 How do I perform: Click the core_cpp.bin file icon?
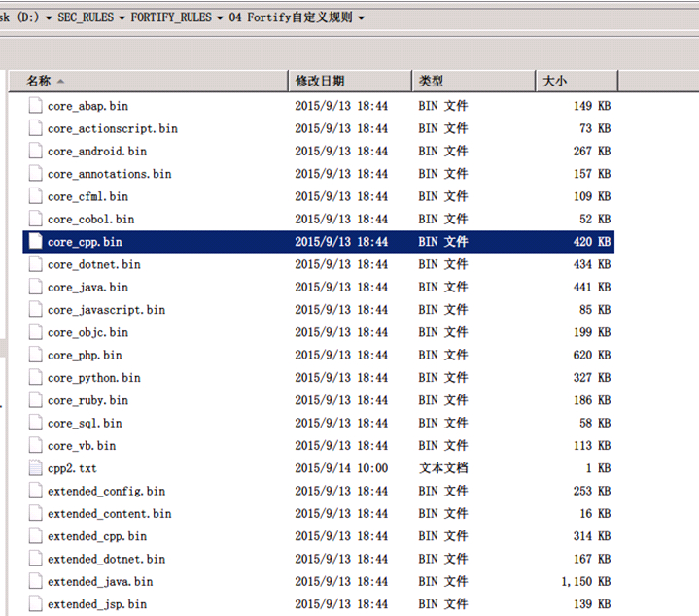pos(36,241)
